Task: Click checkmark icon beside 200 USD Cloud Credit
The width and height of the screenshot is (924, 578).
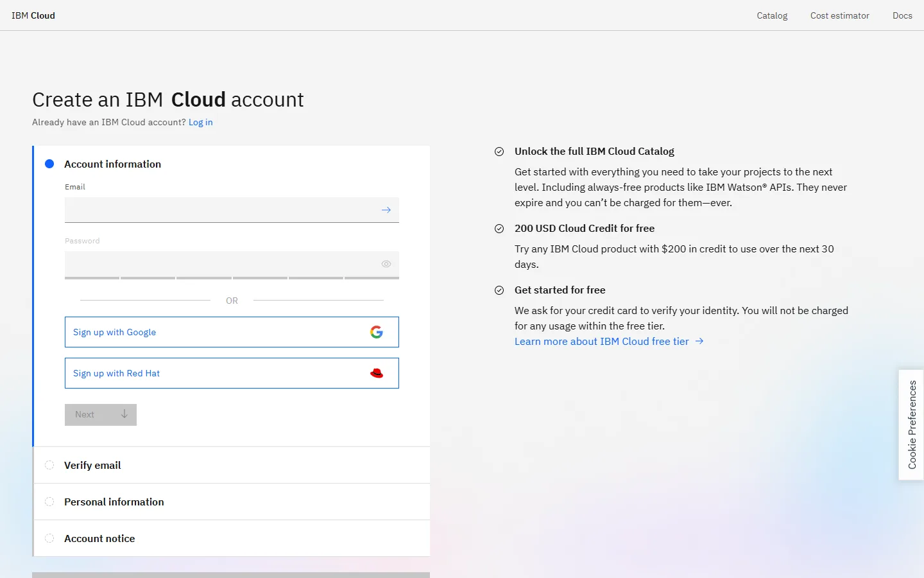Action: coord(499,229)
